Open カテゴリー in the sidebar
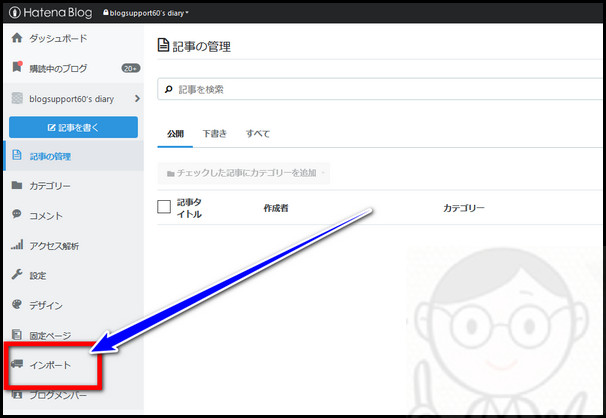 pyautogui.click(x=50, y=186)
